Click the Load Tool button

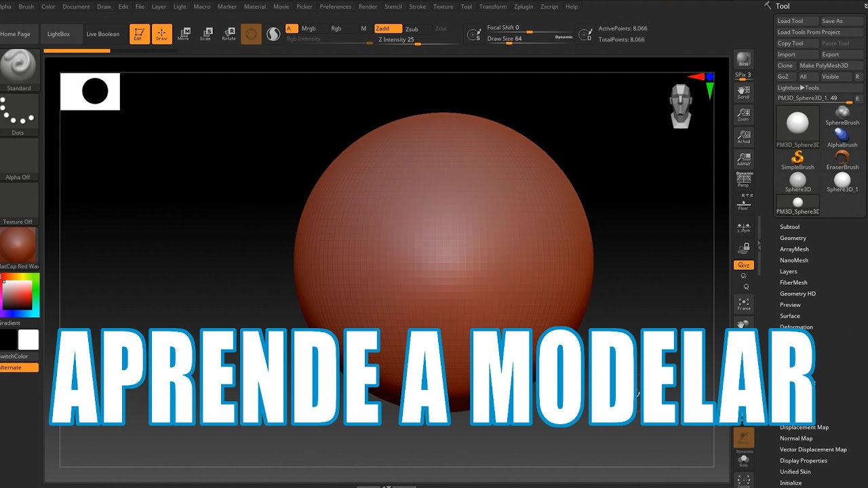tap(797, 21)
